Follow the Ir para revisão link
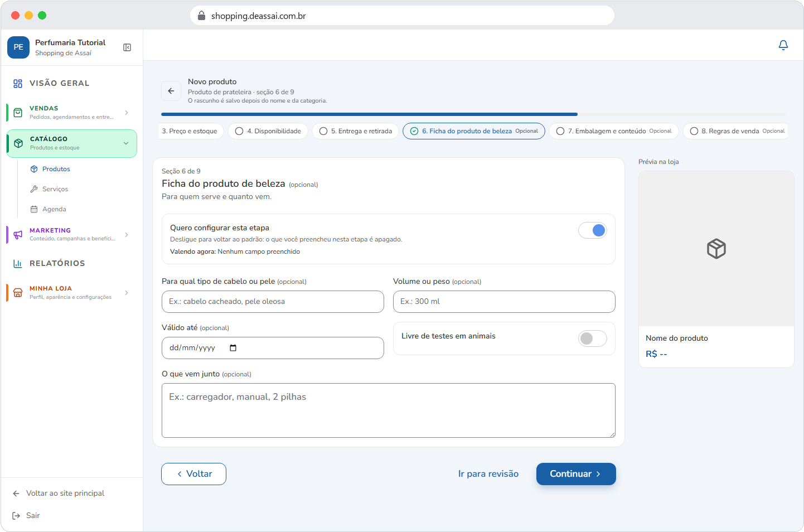The image size is (804, 532). pyautogui.click(x=488, y=474)
